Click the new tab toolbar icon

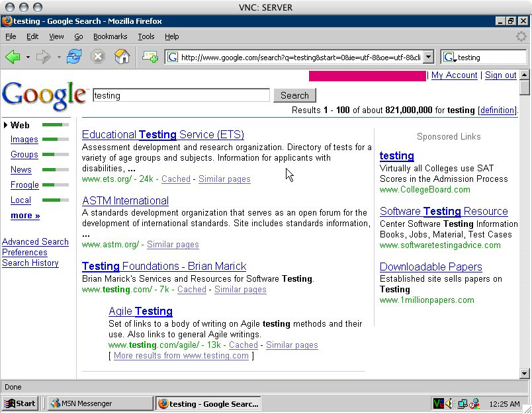150,57
